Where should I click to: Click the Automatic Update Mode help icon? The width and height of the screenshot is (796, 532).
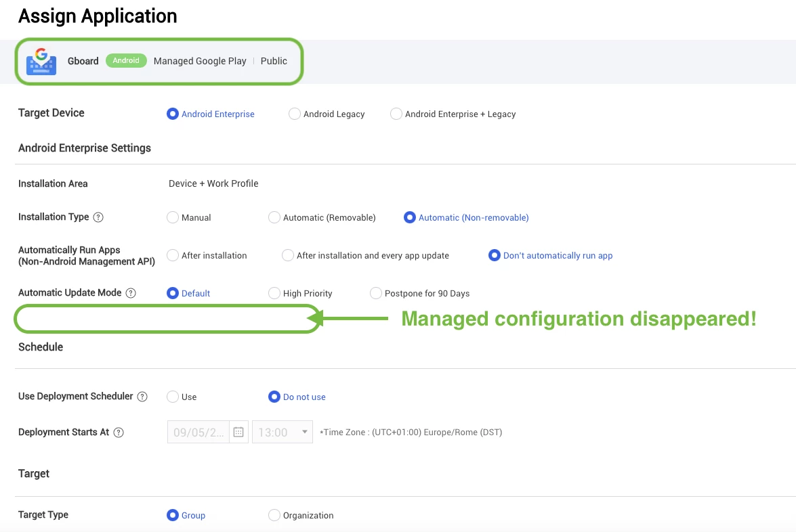(131, 293)
